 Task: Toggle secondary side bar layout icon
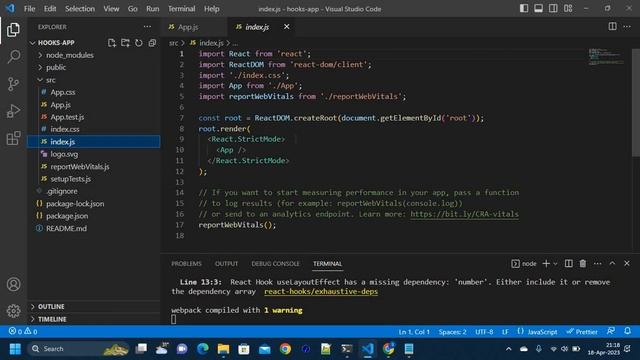pyautogui.click(x=553, y=9)
